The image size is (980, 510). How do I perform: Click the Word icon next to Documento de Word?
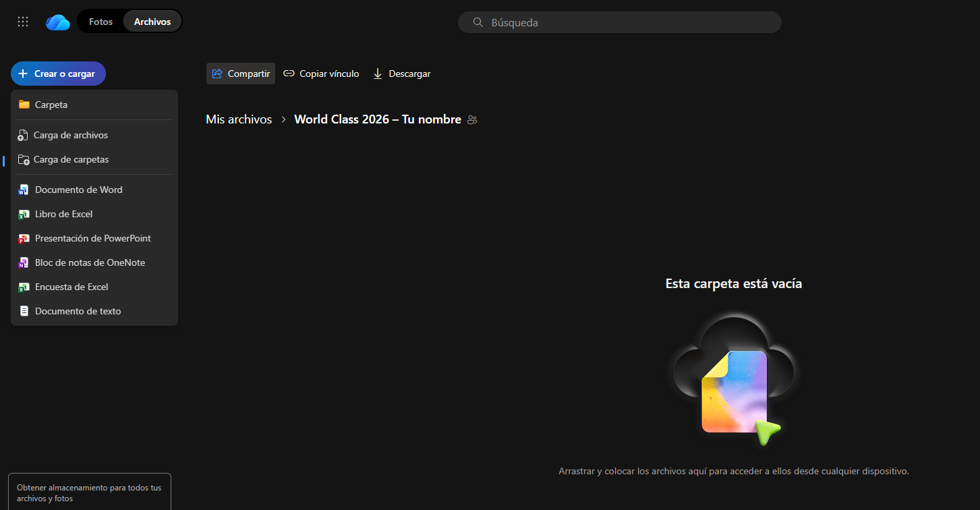[x=24, y=190]
